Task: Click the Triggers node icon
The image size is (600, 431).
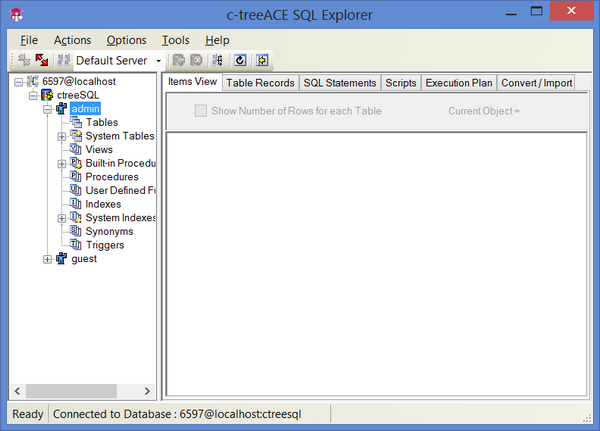Action: tap(76, 245)
